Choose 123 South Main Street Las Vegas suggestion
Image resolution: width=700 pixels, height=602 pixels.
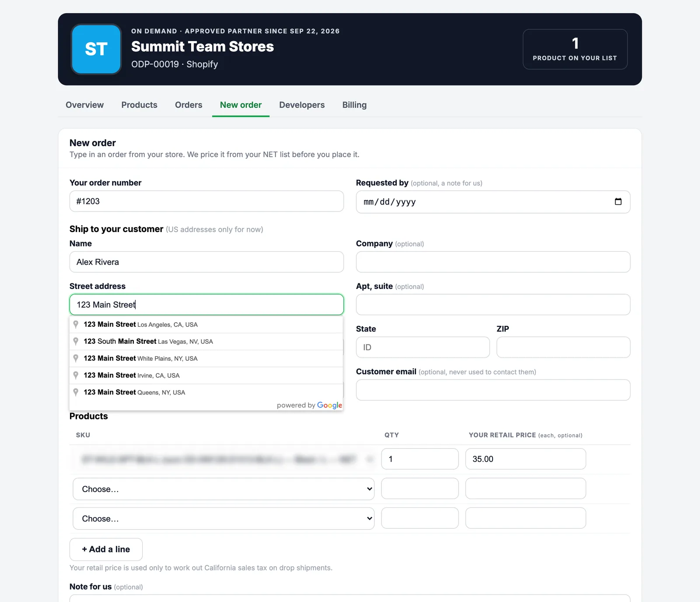pyautogui.click(x=206, y=341)
